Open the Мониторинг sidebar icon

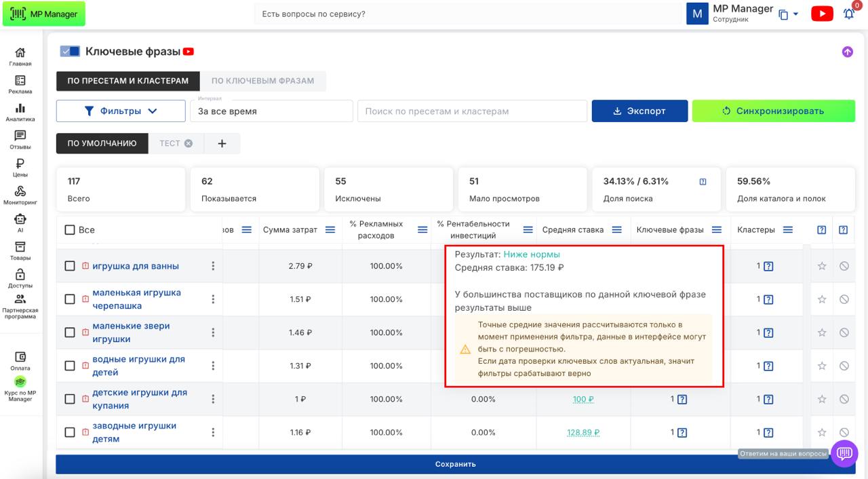20,195
